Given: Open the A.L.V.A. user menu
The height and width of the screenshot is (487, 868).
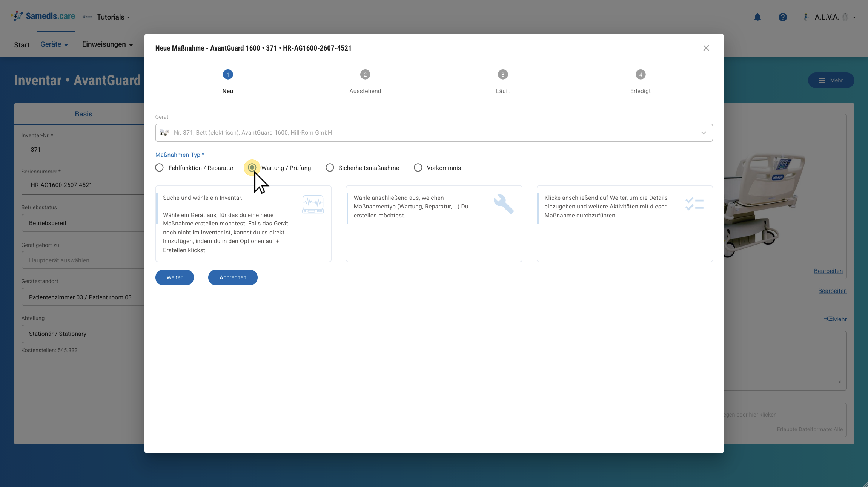Looking at the screenshot, I should pyautogui.click(x=835, y=17).
